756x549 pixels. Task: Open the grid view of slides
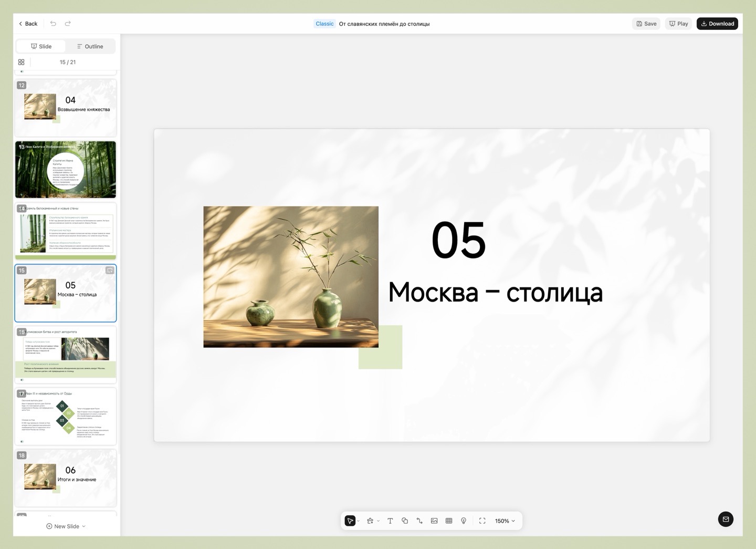point(22,62)
